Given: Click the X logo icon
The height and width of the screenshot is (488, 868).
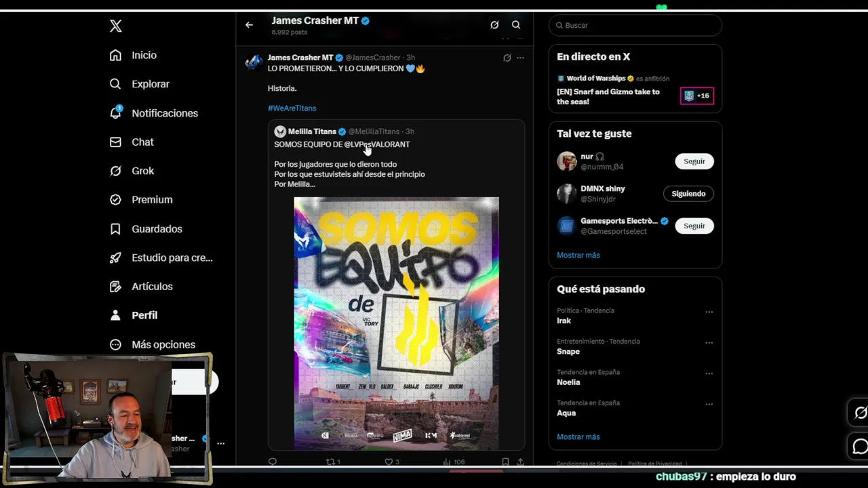Looking at the screenshot, I should [116, 26].
